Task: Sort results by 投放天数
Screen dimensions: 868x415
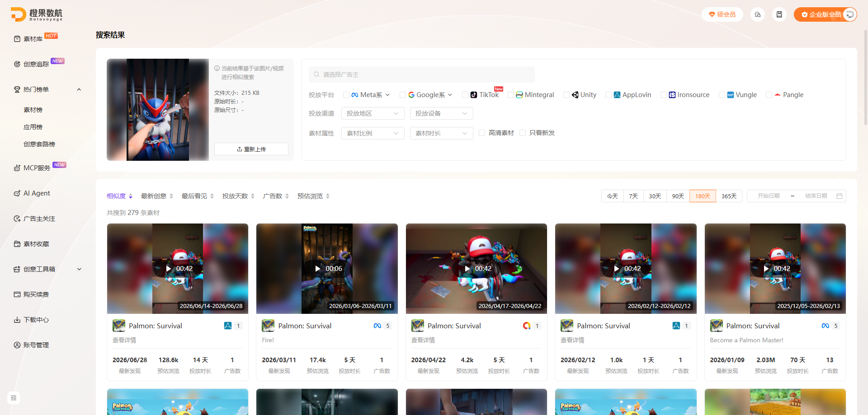Action: click(239, 196)
